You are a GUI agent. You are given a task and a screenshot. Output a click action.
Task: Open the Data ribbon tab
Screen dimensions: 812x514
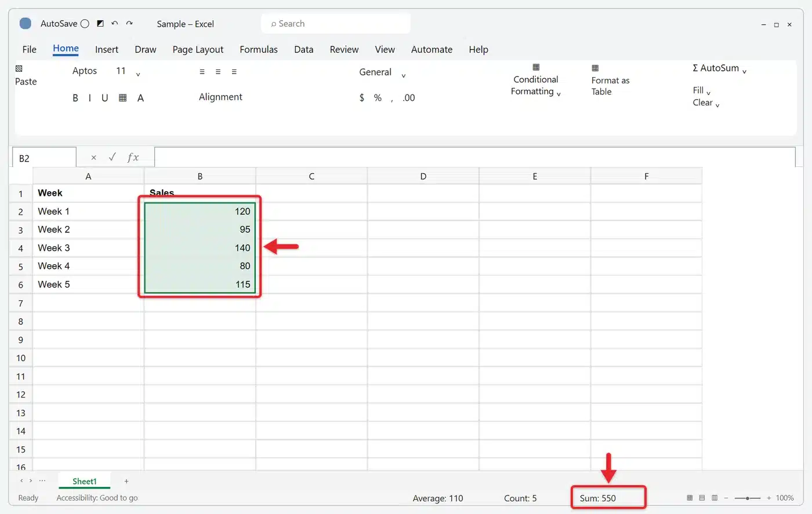click(x=303, y=49)
